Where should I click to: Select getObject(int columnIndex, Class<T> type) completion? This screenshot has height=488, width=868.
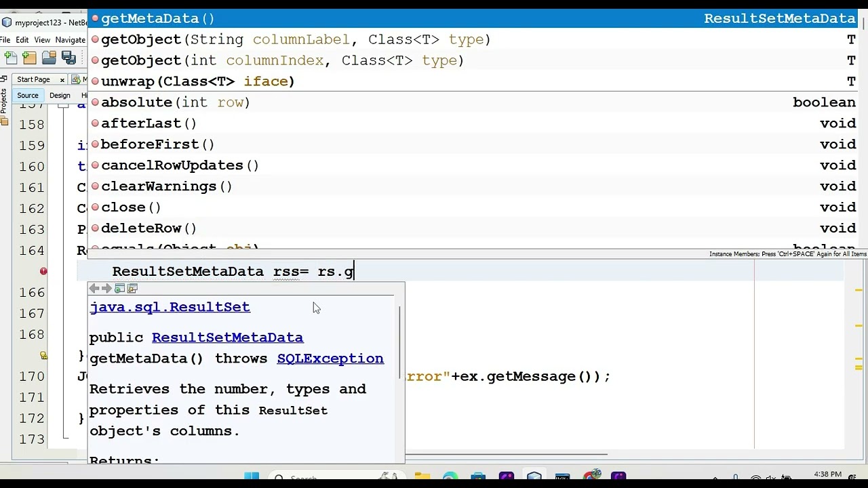(x=474, y=60)
